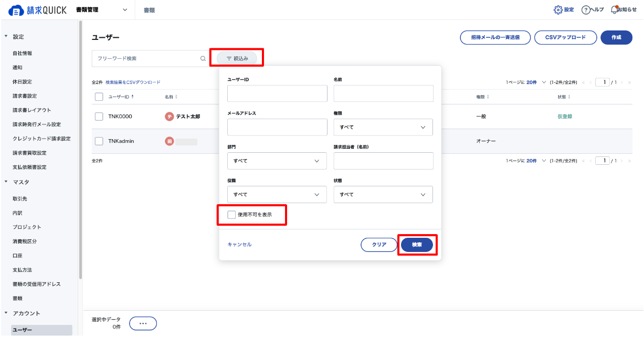Open the settings gear icon
This screenshot has height=337, width=644.
558,10
